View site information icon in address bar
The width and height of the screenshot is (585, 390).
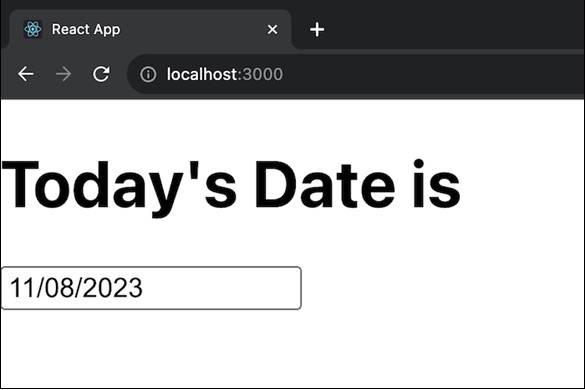(148, 74)
